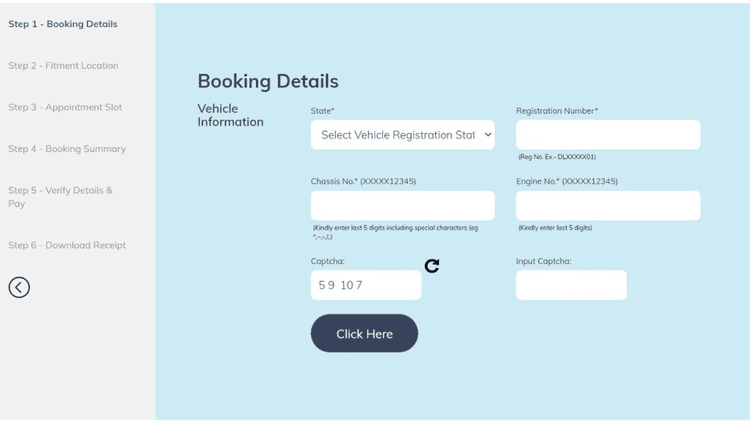Jump to Step 6 - Download Receipt
750x423 pixels.
[x=67, y=245]
